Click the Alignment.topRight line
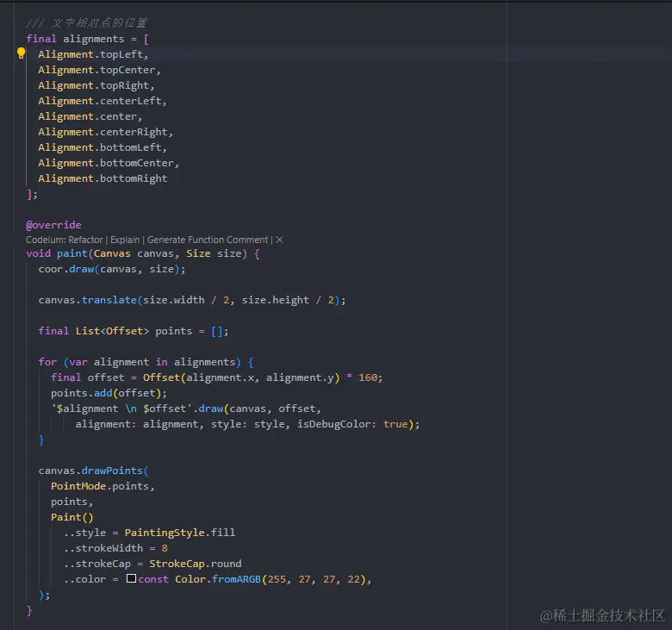The image size is (672, 630). [96, 85]
